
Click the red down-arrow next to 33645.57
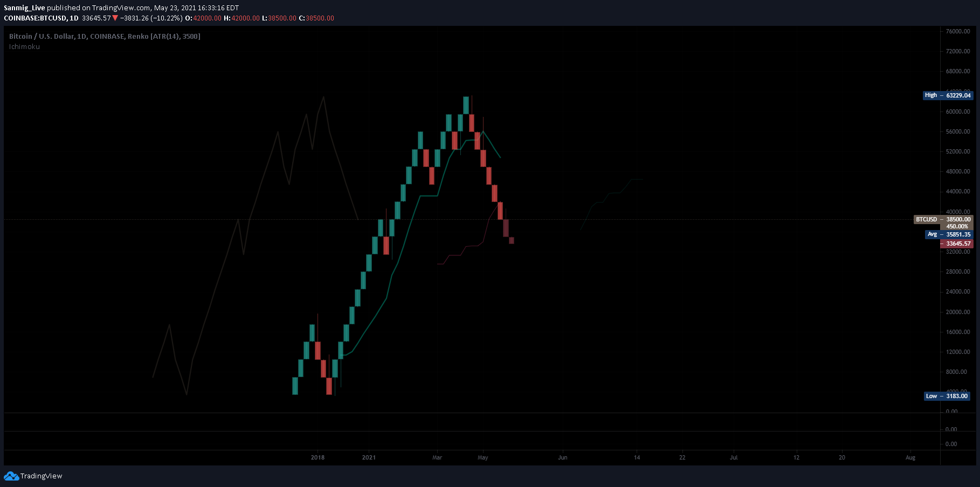click(115, 18)
